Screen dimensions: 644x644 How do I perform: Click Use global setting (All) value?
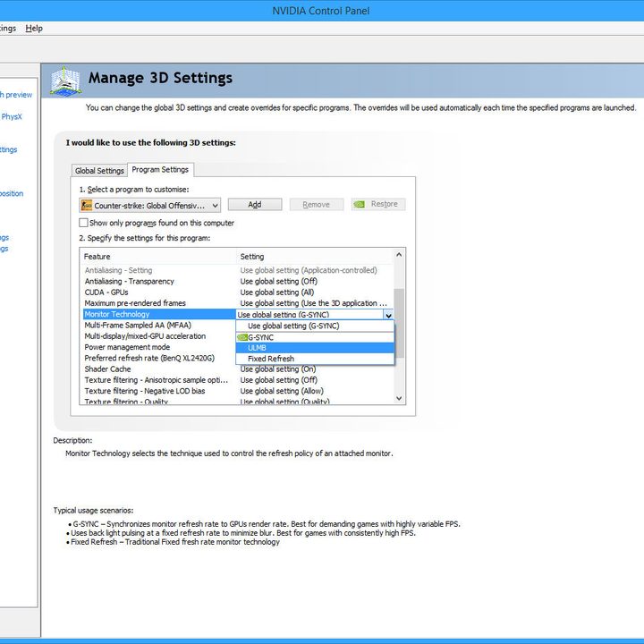tap(277, 292)
